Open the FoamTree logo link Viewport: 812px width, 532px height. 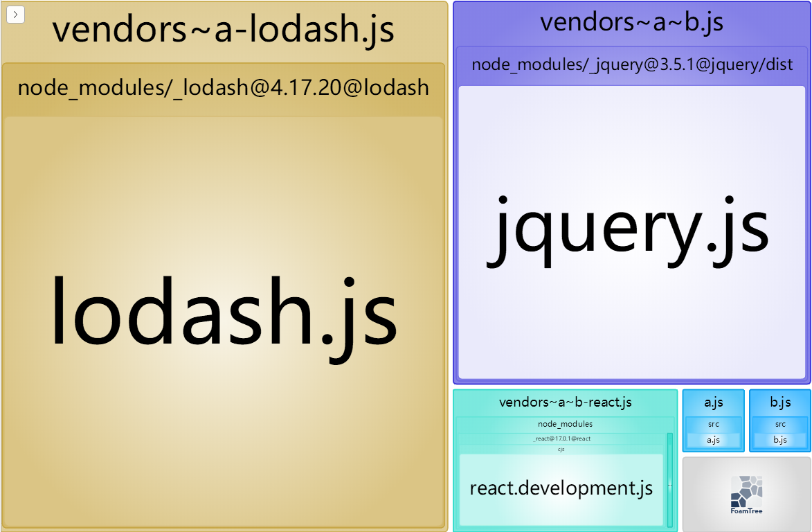746,495
